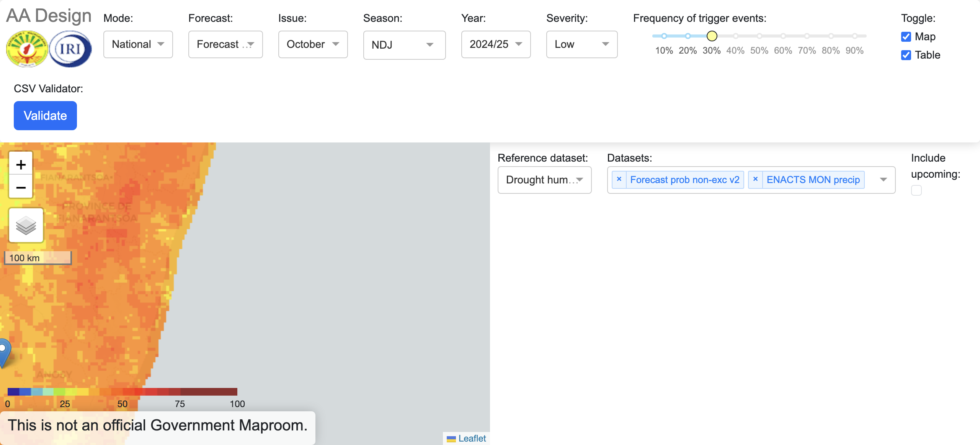Expand the Season dropdown showing NDJ
The width and height of the screenshot is (980, 445).
(x=404, y=45)
